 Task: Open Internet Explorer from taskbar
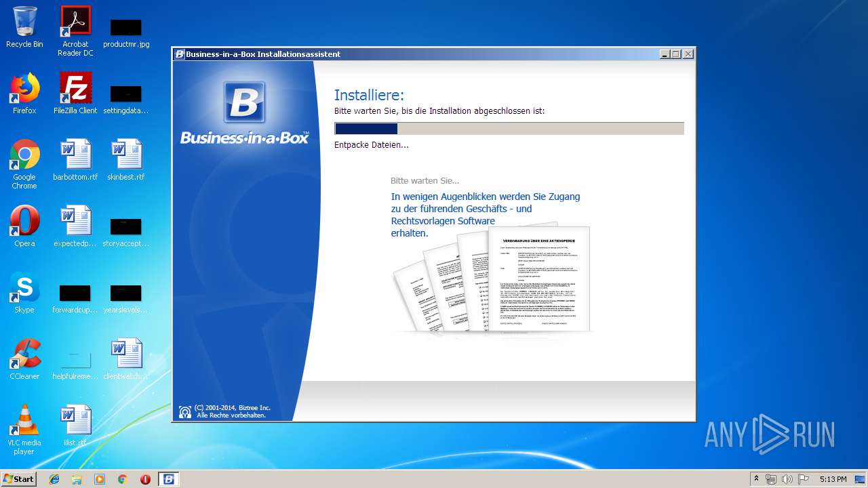[54, 479]
